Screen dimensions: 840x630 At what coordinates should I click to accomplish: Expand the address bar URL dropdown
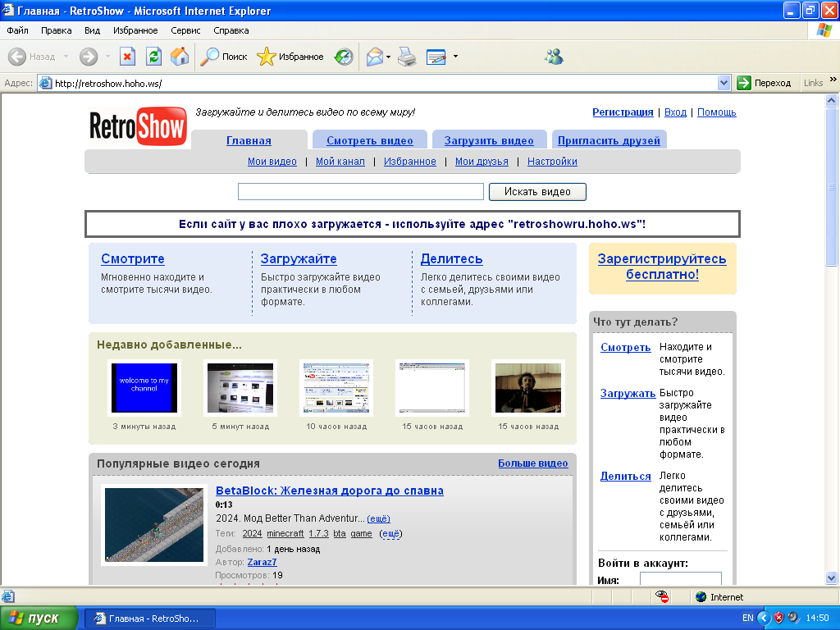[x=724, y=83]
